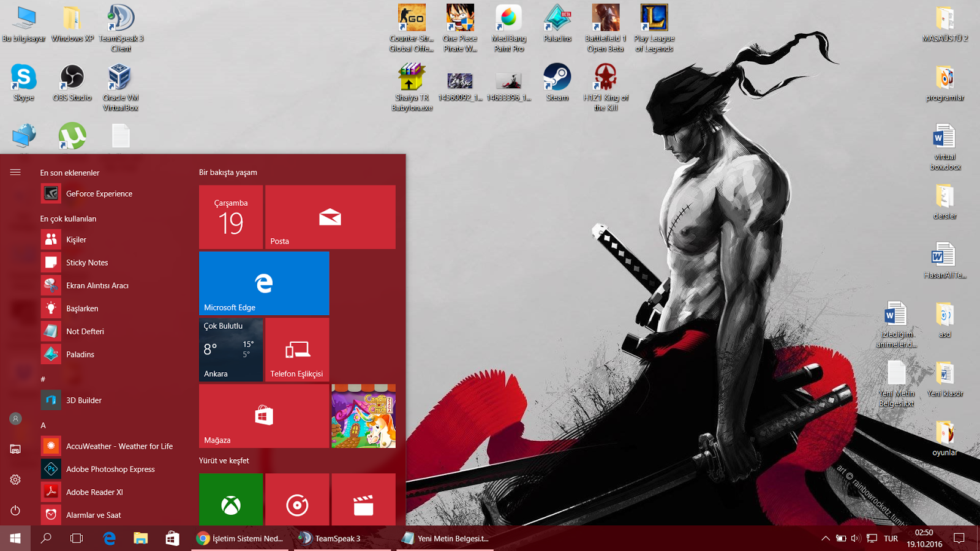Open the Movies & TV clapperboard tile
This screenshot has width=980, height=551.
click(363, 500)
